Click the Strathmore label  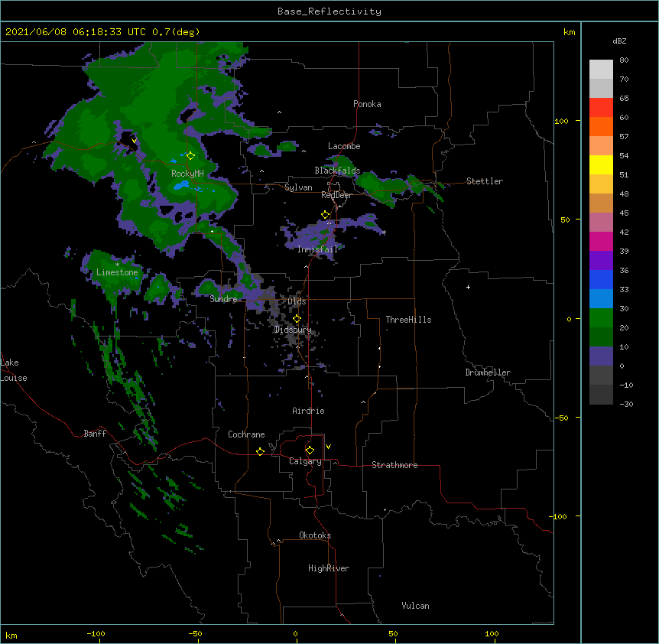[x=394, y=465]
